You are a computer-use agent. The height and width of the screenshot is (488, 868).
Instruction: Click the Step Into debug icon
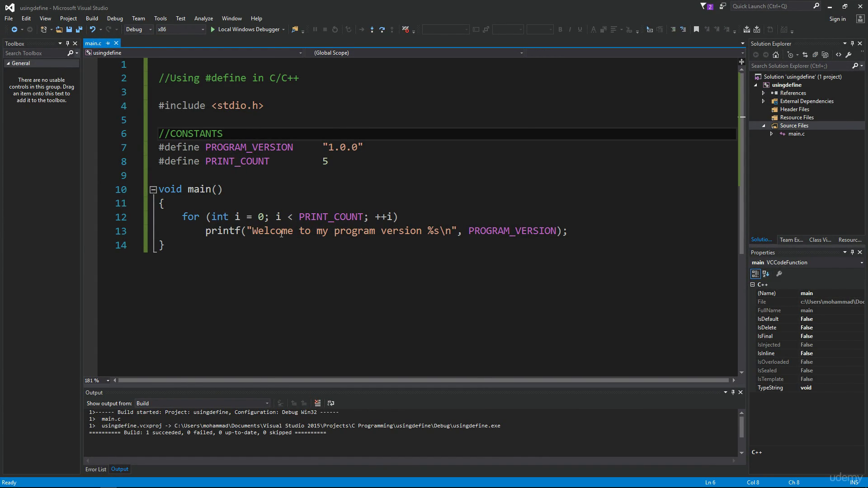pyautogui.click(x=372, y=29)
